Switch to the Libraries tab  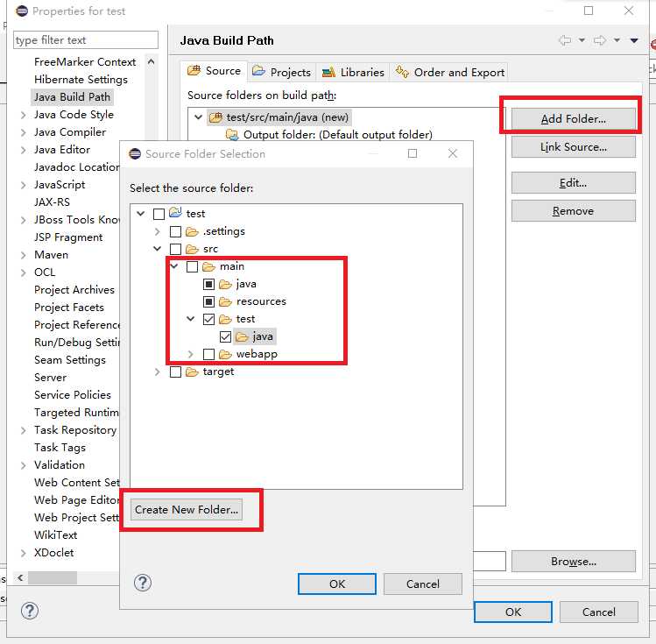(353, 73)
